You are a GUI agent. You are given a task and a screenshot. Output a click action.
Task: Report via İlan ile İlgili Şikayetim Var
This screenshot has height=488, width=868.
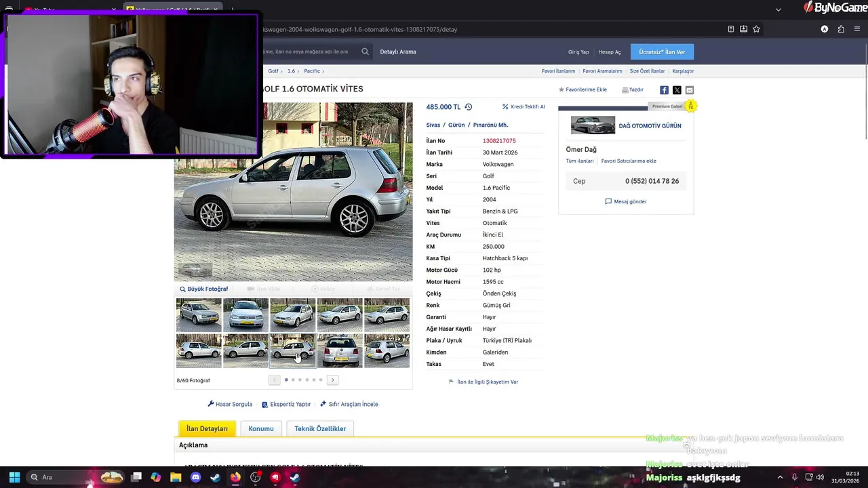tap(483, 382)
